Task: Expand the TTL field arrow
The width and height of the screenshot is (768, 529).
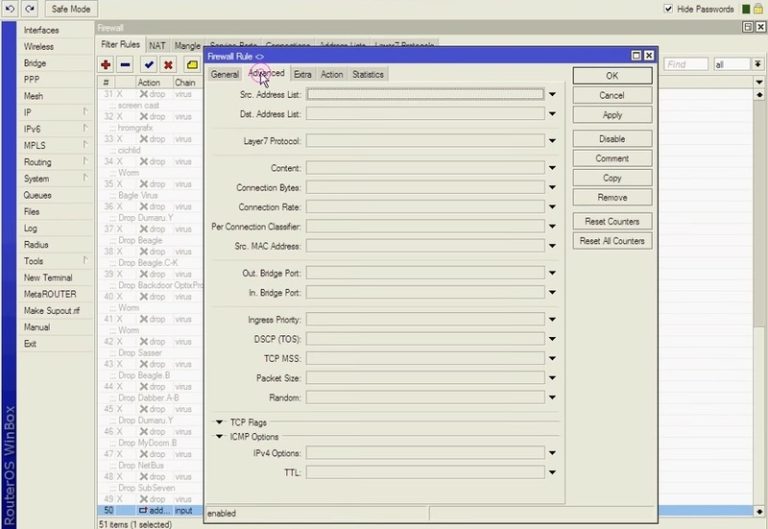Action: point(552,473)
